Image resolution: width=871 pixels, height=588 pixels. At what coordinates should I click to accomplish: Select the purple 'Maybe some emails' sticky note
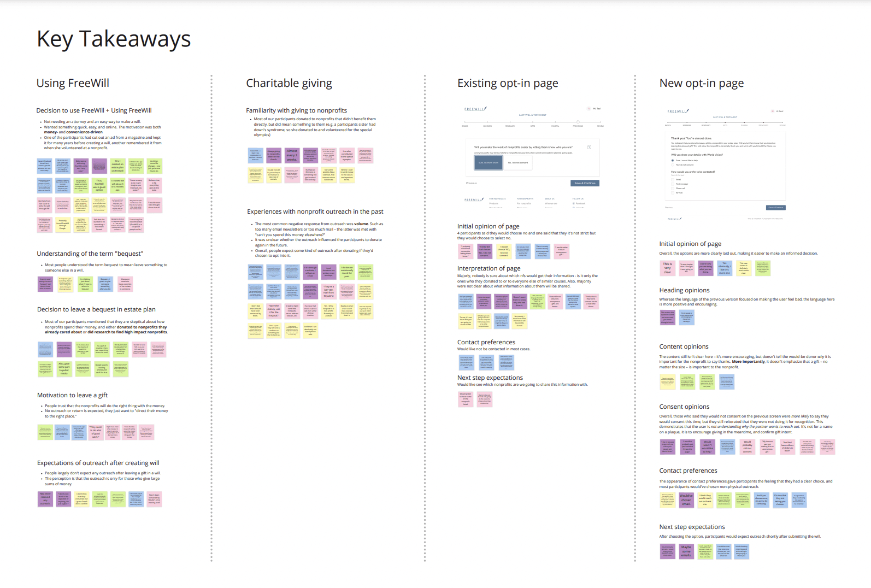686,551
